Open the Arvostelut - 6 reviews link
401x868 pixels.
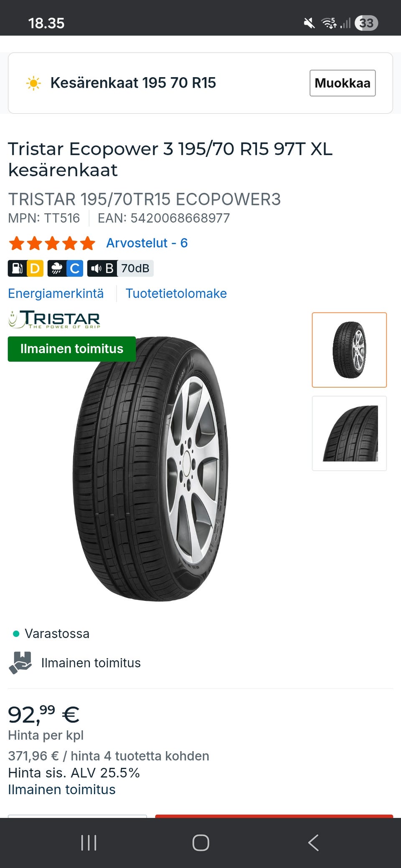coord(147,243)
